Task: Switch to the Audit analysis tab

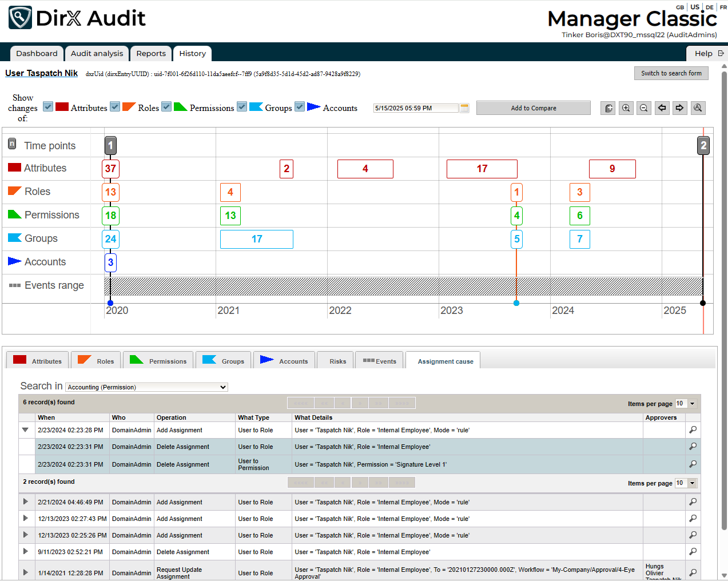Action: click(97, 54)
